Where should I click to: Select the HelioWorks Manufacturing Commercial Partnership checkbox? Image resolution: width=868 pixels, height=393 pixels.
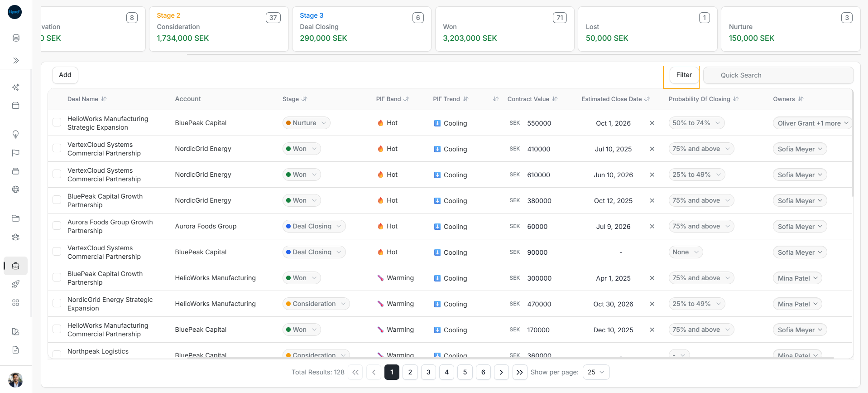pyautogui.click(x=57, y=329)
